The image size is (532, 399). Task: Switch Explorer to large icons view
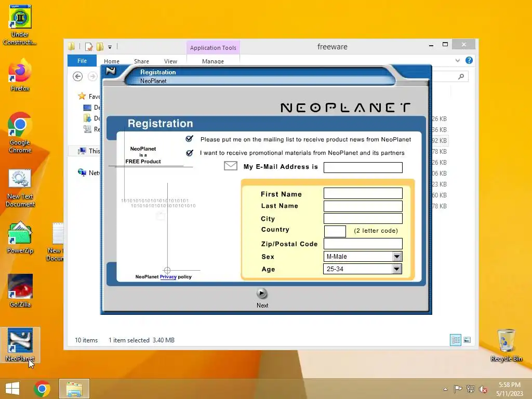pyautogui.click(x=467, y=340)
